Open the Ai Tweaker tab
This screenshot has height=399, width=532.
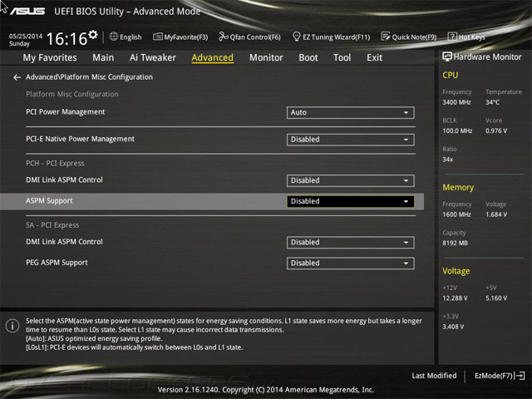point(153,57)
